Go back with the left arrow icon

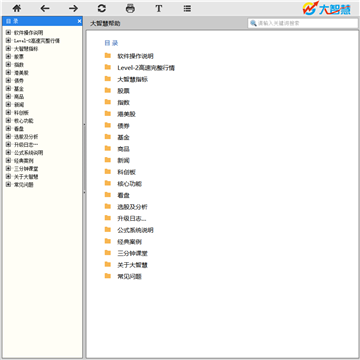pyautogui.click(x=45, y=8)
